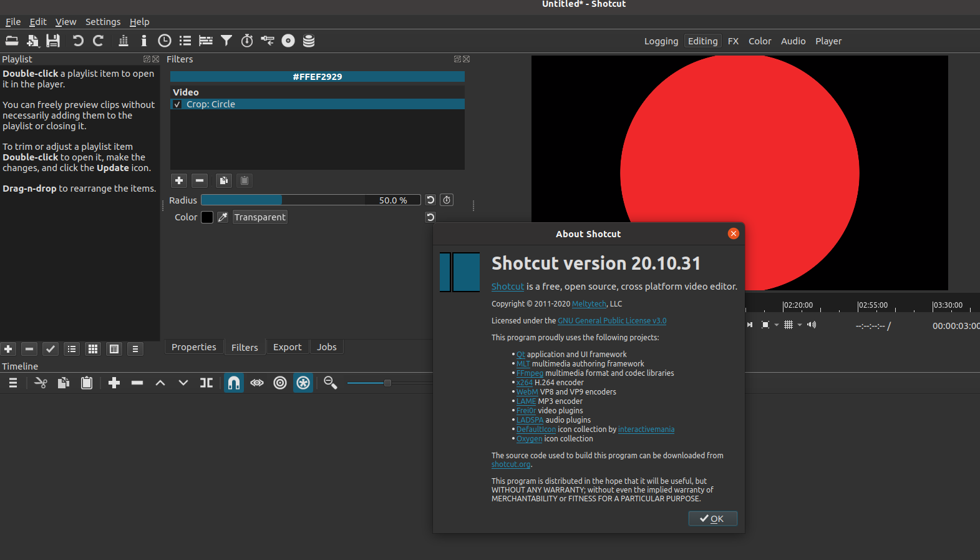Switch to Logging layout
This screenshot has width=980, height=560.
tap(661, 41)
